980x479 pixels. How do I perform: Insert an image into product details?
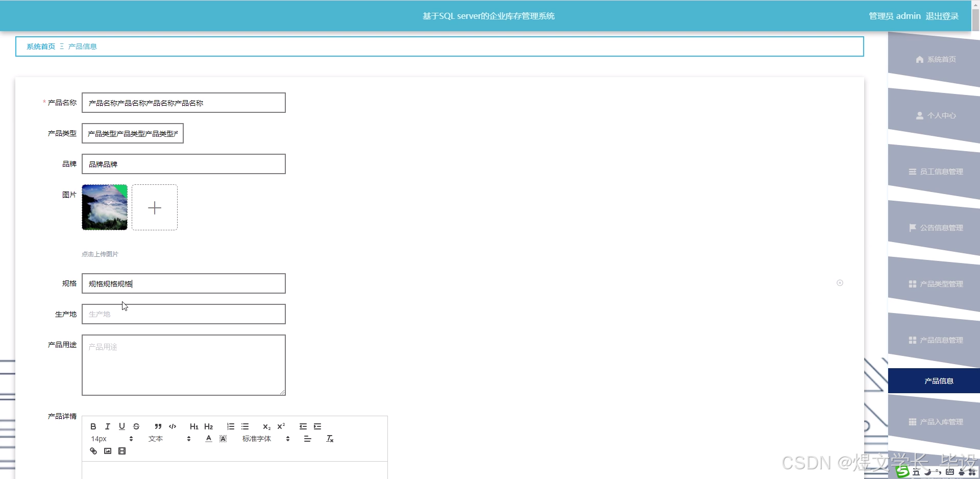108,451
